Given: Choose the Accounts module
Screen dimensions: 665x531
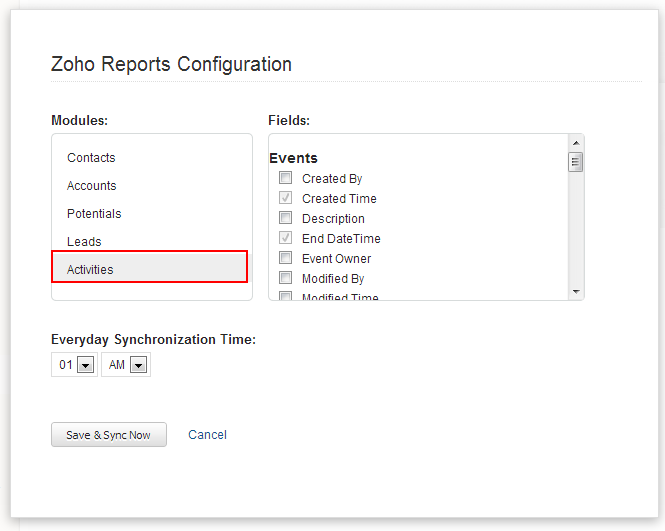Looking at the screenshot, I should (92, 186).
